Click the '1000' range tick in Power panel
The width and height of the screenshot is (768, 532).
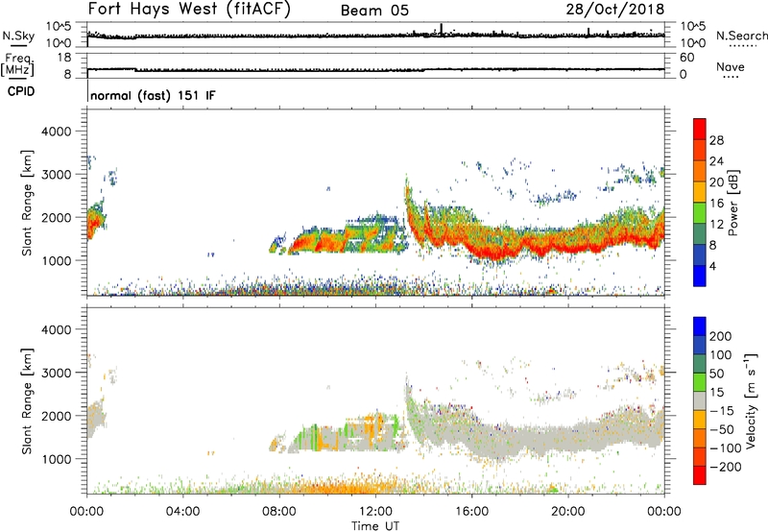coord(57,260)
